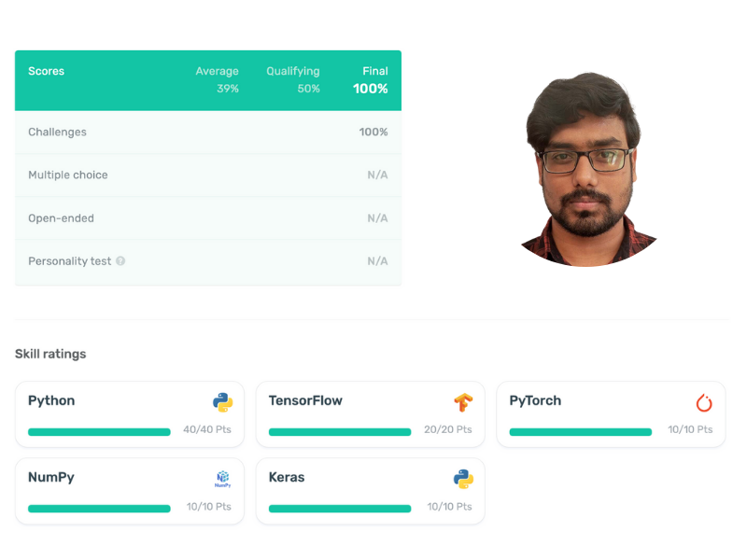Click the Keras skill progress bar

pyautogui.click(x=340, y=509)
